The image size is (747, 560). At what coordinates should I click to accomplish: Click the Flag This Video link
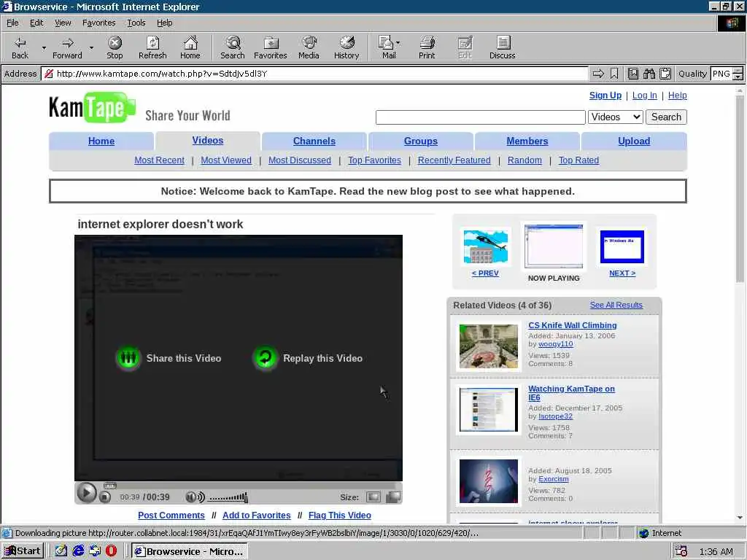(x=340, y=516)
